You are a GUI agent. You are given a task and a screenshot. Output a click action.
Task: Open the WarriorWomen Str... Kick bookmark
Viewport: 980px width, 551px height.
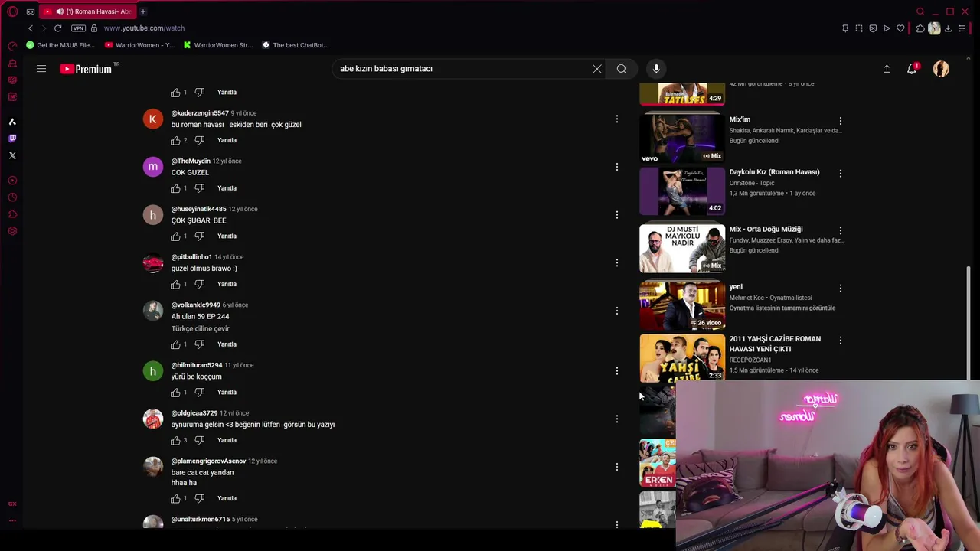[x=218, y=45]
